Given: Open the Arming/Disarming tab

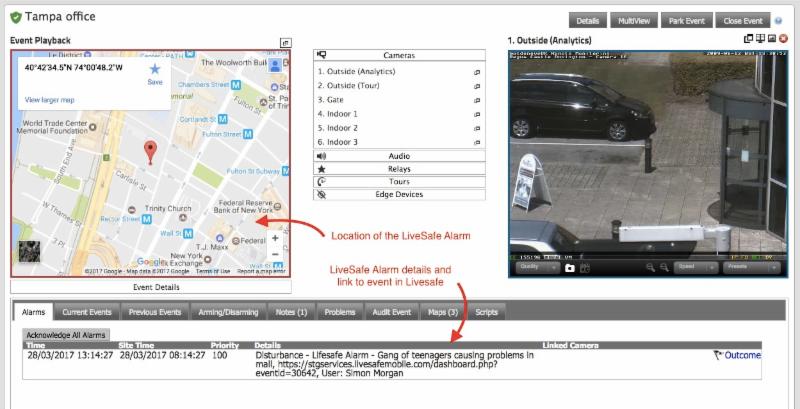Looking at the screenshot, I should click(228, 312).
